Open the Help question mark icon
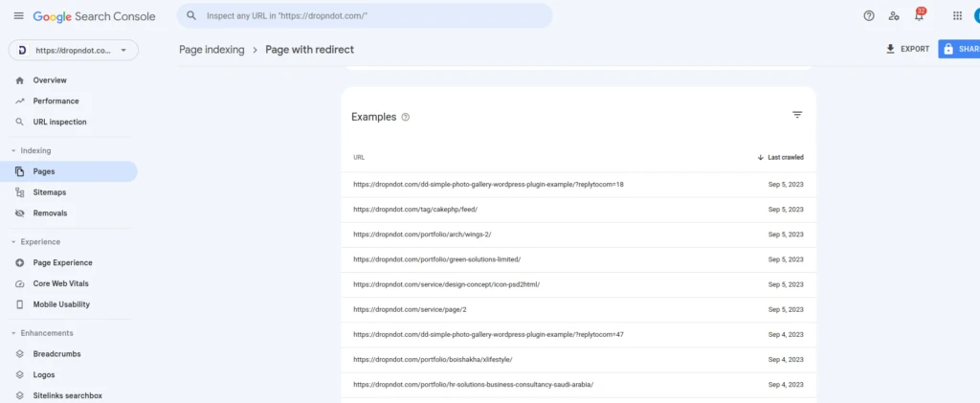980x403 pixels. (869, 16)
